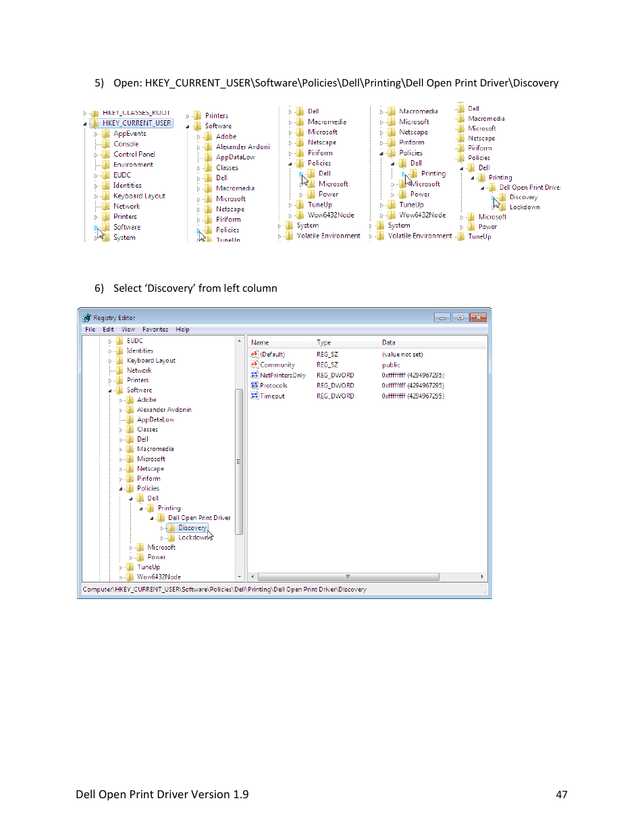
Task: Click REG_SZ type in the Community row
Action: [x=327, y=365]
